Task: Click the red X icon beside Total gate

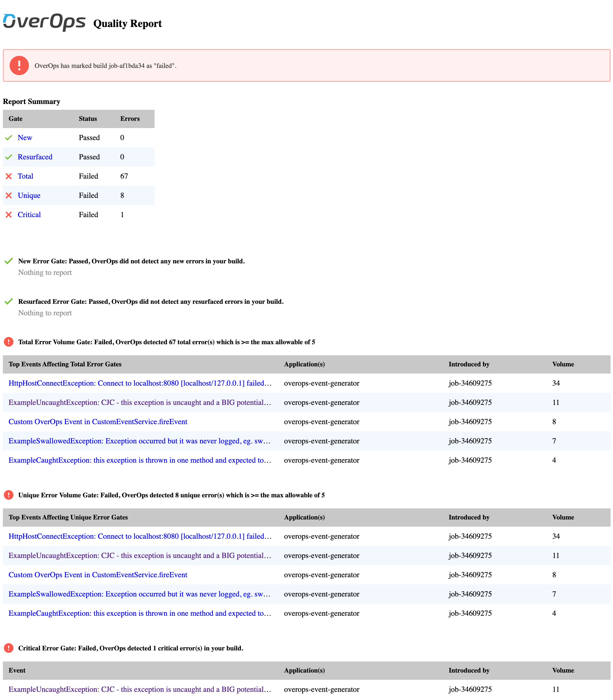Action: [x=9, y=176]
